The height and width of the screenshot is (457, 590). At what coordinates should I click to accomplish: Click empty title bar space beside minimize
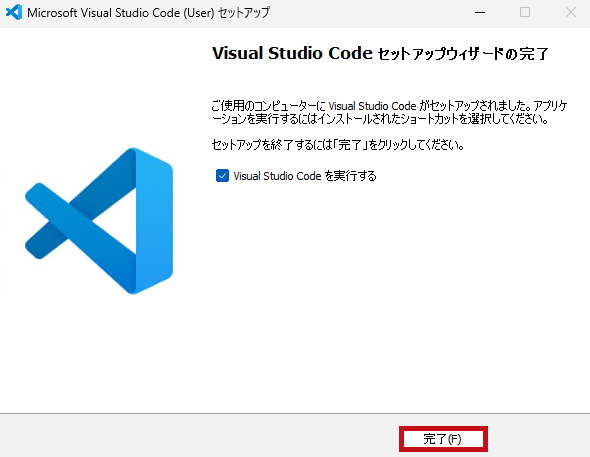point(369,12)
